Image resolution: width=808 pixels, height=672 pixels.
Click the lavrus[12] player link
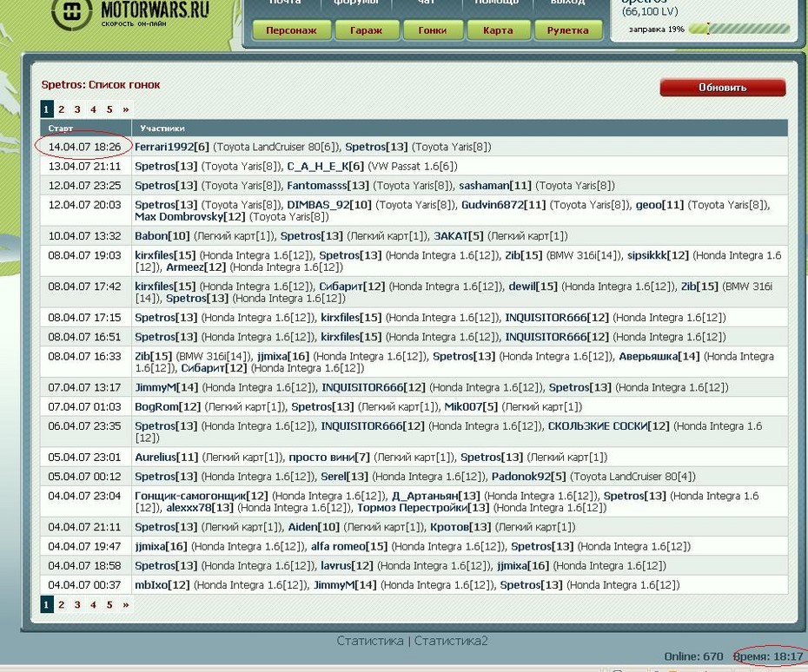click(x=347, y=566)
